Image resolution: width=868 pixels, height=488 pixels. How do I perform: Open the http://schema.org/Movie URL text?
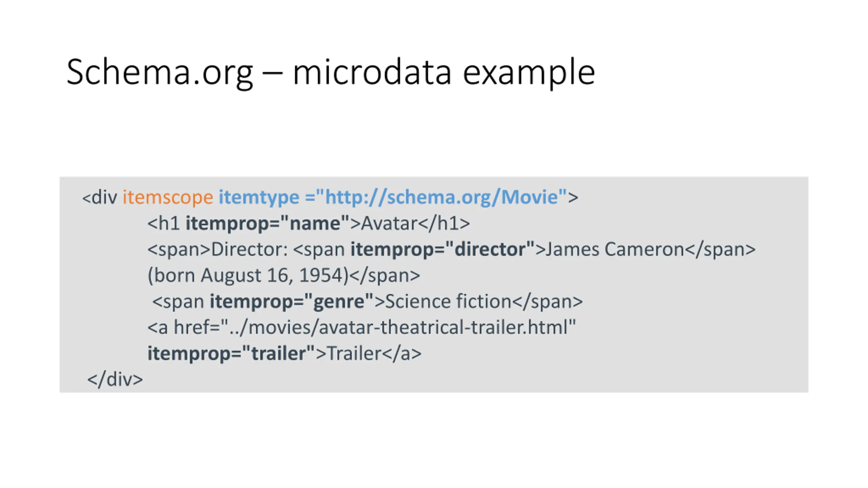point(441,197)
